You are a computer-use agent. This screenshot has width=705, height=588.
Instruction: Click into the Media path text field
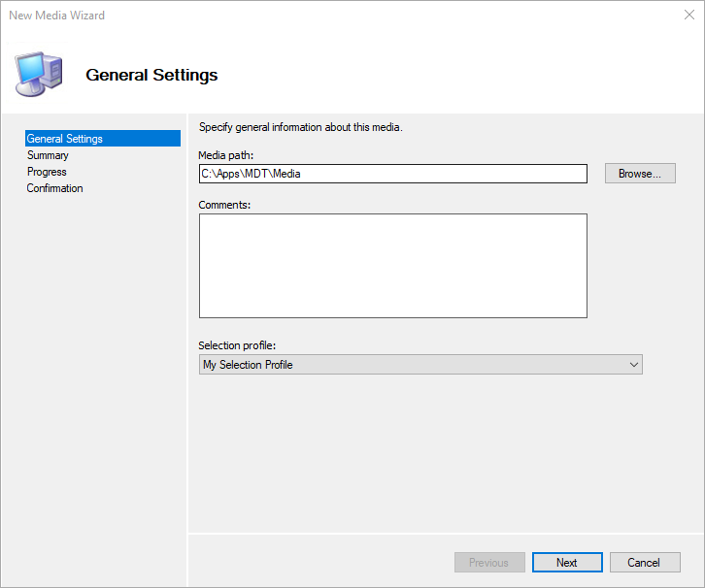[393, 174]
